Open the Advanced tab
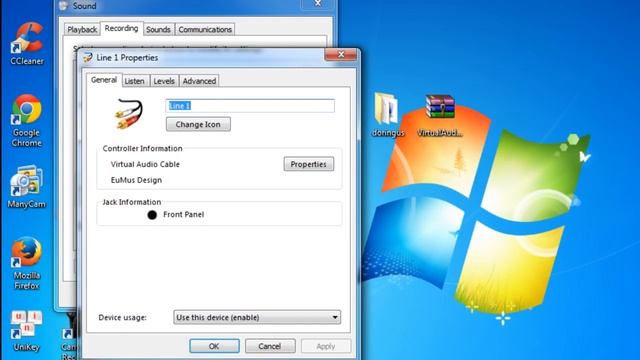The image size is (640, 360). pos(199,81)
